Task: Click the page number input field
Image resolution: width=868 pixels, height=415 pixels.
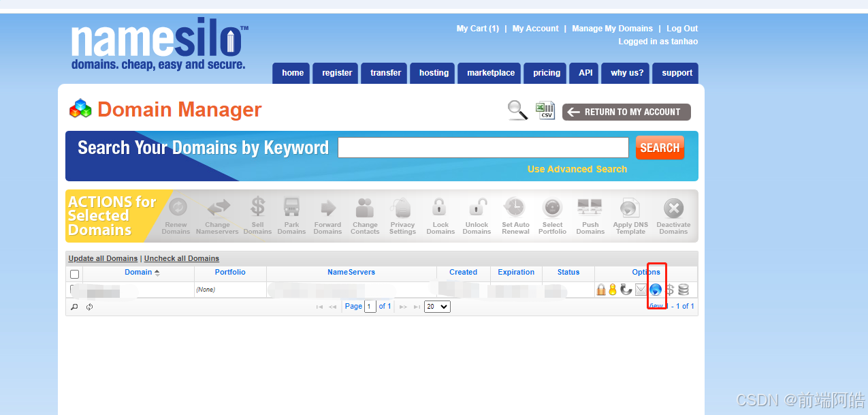Action: (x=370, y=307)
